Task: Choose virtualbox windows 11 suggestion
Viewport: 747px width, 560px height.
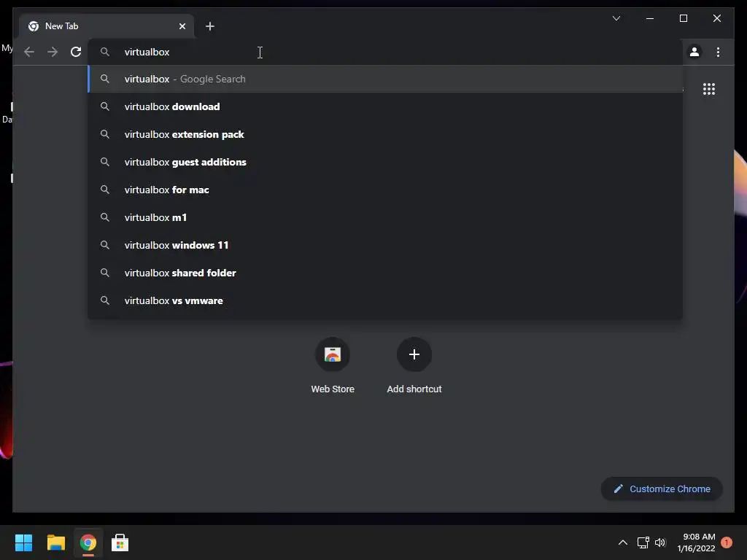Action: pyautogui.click(x=385, y=245)
